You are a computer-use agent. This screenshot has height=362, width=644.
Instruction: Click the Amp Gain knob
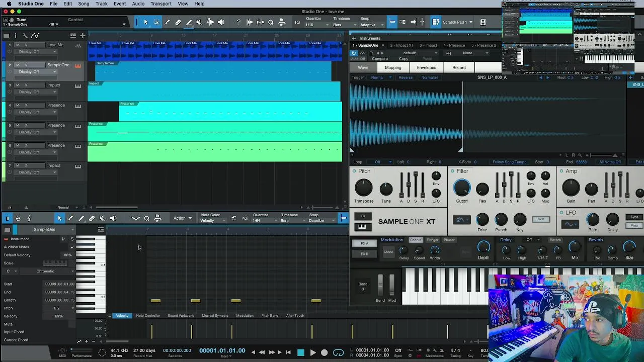pos(571,188)
